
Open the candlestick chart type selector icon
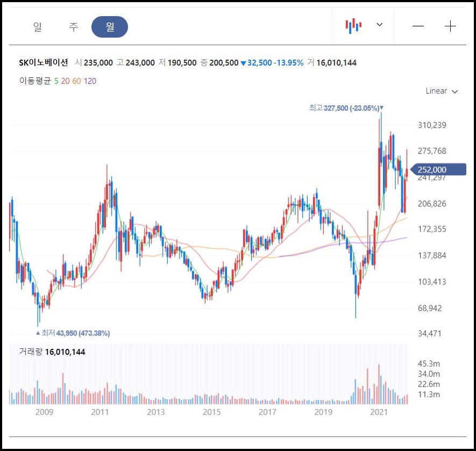[353, 26]
